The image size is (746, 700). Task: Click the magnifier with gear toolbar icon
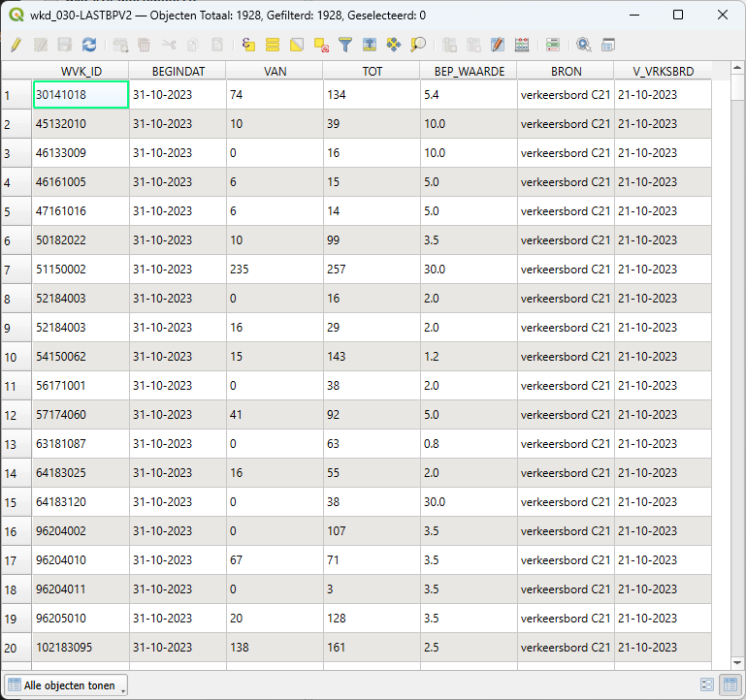point(584,46)
